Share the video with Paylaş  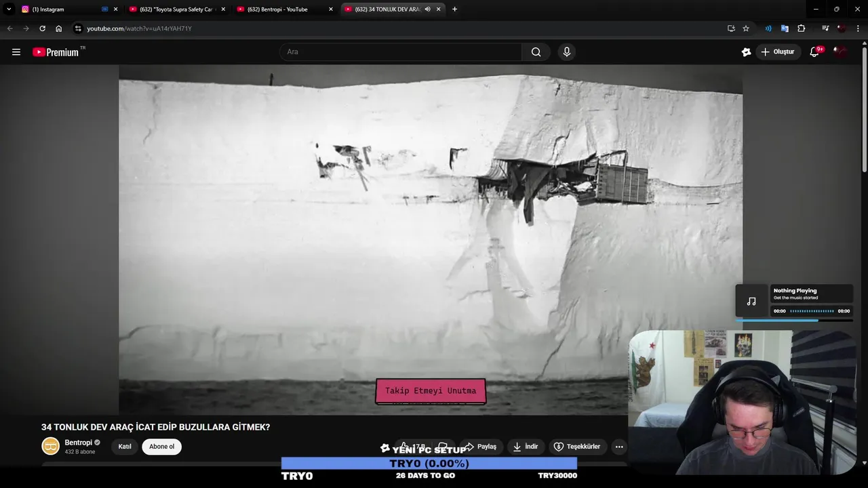tap(481, 447)
